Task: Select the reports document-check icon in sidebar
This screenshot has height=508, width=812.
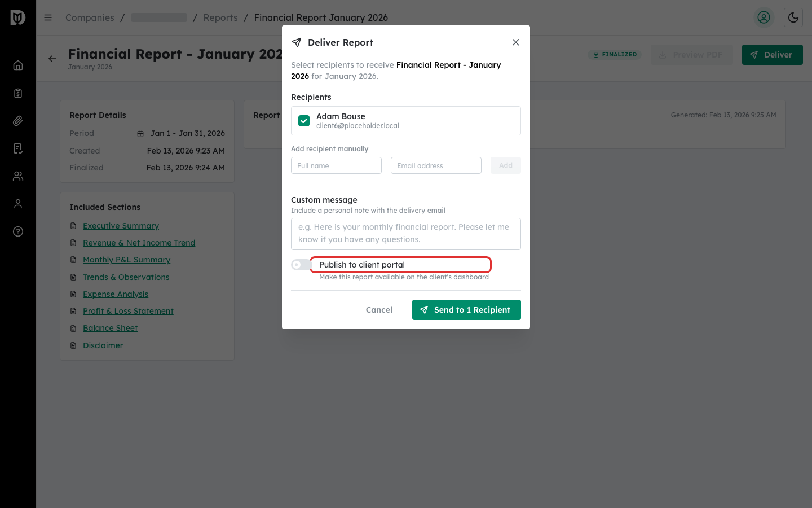Action: [x=18, y=148]
